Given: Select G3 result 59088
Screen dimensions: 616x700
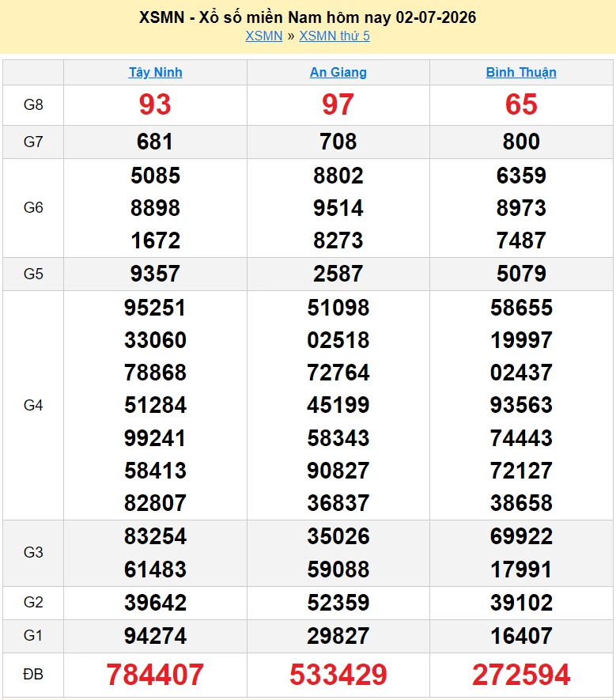Looking at the screenshot, I should (x=338, y=569).
